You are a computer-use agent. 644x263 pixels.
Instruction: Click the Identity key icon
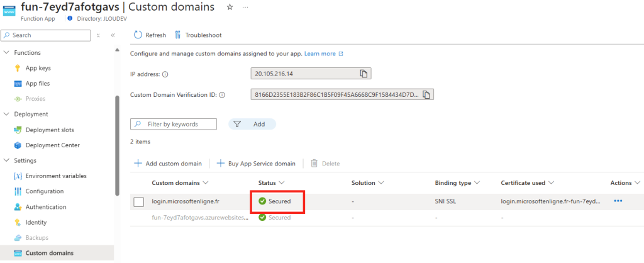[x=18, y=222]
